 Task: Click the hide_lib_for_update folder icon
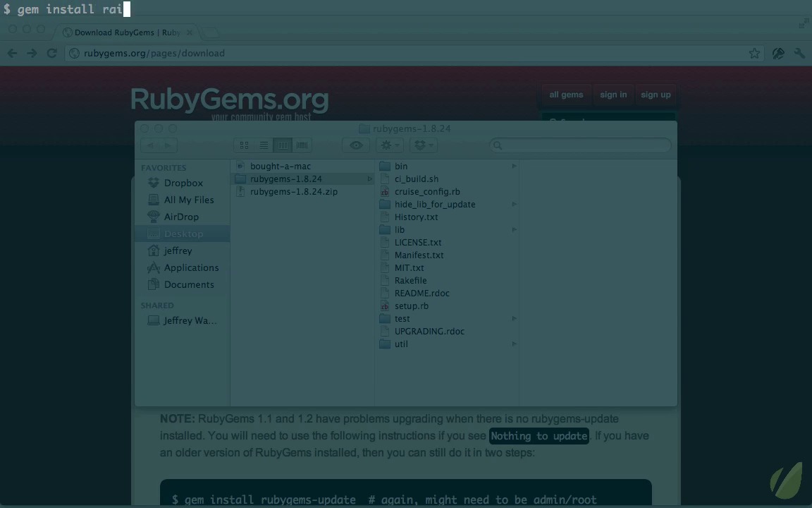[385, 204]
